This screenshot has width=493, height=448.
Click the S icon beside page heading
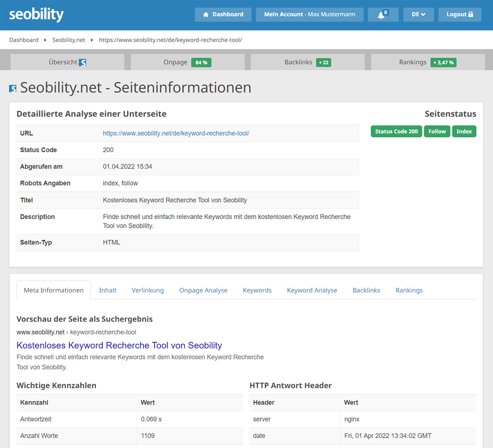(x=13, y=88)
